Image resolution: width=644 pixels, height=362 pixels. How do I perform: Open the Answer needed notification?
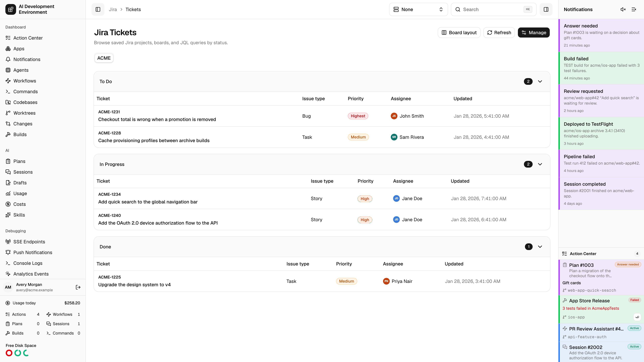coord(601,36)
